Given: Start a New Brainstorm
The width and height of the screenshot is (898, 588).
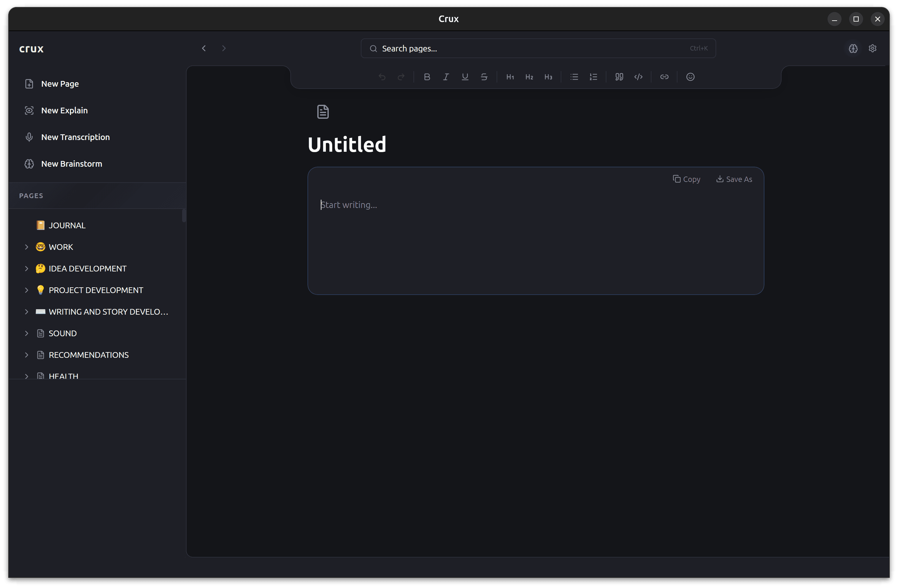Looking at the screenshot, I should tap(71, 164).
